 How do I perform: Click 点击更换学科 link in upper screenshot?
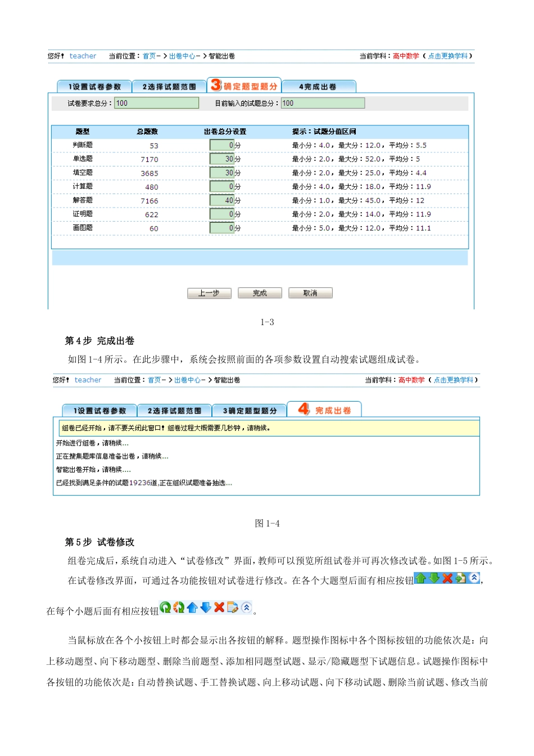point(448,56)
